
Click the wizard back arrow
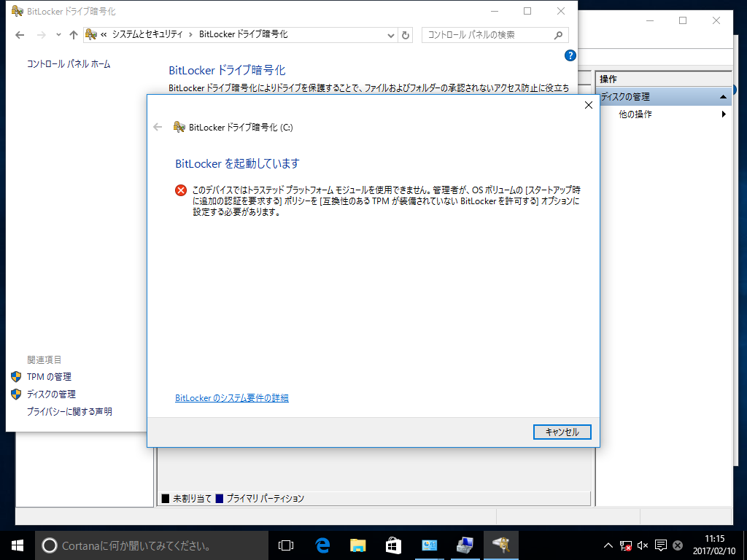(x=158, y=127)
